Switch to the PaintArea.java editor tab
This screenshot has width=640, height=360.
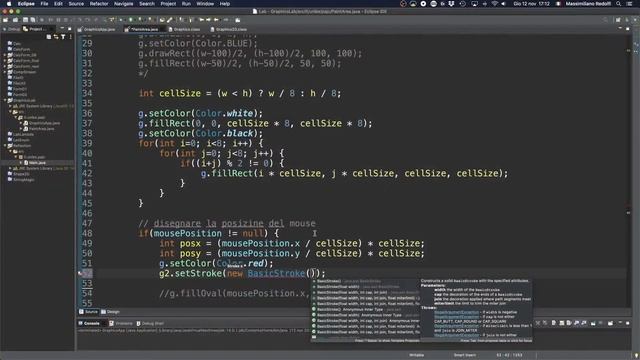[x=144, y=29]
